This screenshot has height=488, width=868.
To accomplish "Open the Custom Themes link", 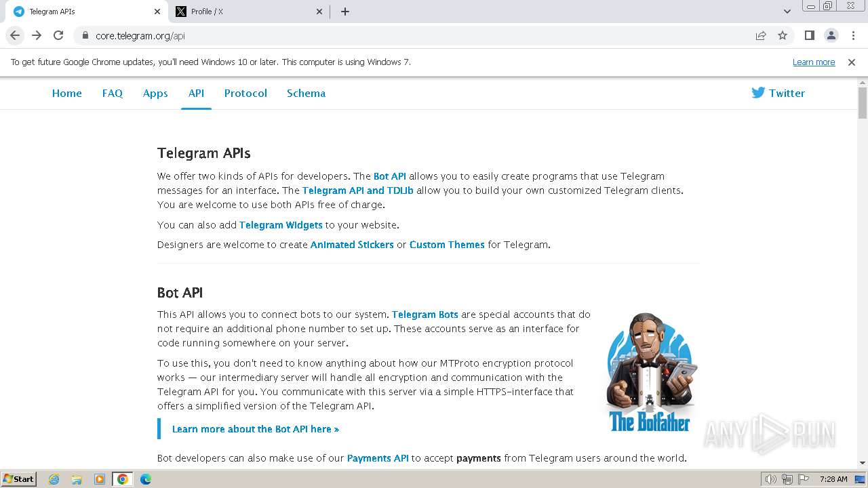I will [x=447, y=245].
